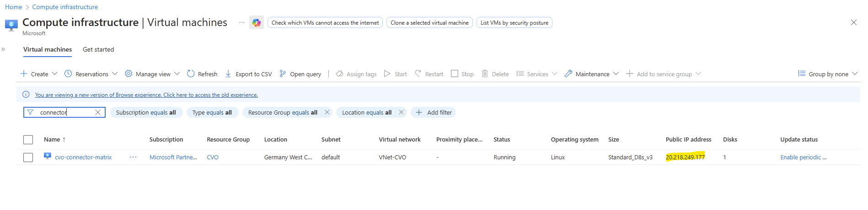Open row context menu for cvo-connector-matrix
The width and height of the screenshot is (868, 210).
(x=133, y=157)
